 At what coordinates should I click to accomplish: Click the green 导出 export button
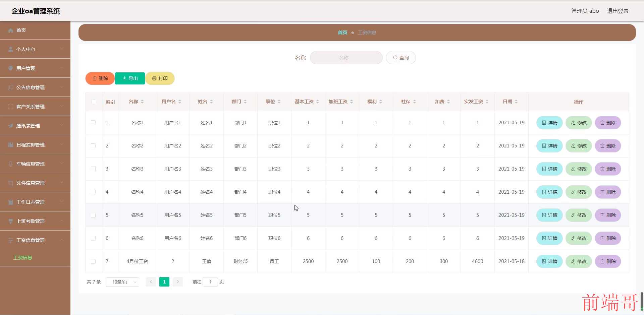(130, 78)
